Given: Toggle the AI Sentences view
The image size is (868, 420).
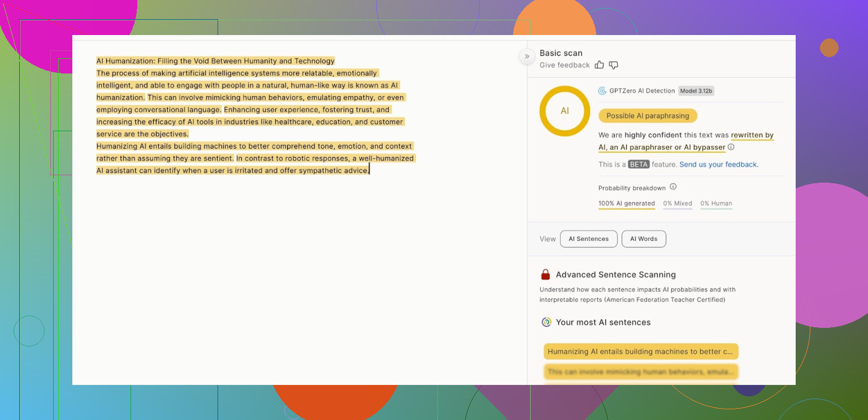Looking at the screenshot, I should coord(588,239).
